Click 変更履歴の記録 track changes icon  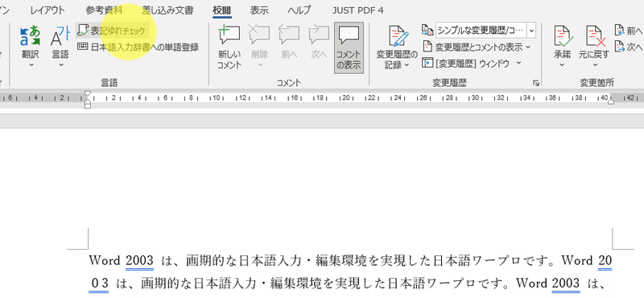point(397,36)
